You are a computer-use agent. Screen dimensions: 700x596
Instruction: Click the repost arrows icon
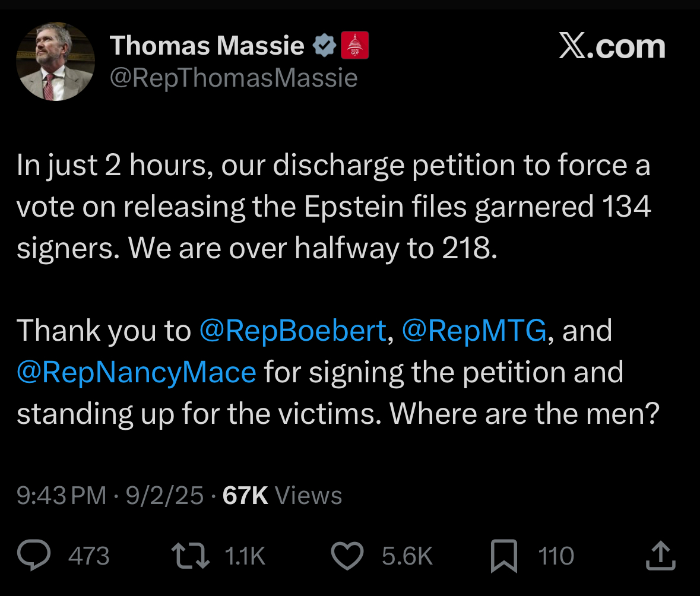point(191,556)
